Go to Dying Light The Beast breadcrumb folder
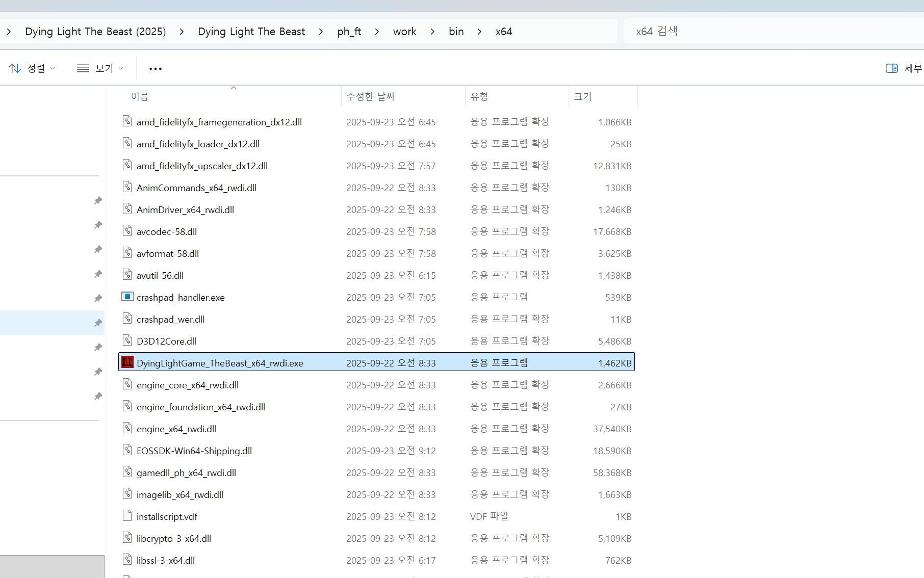 point(251,32)
